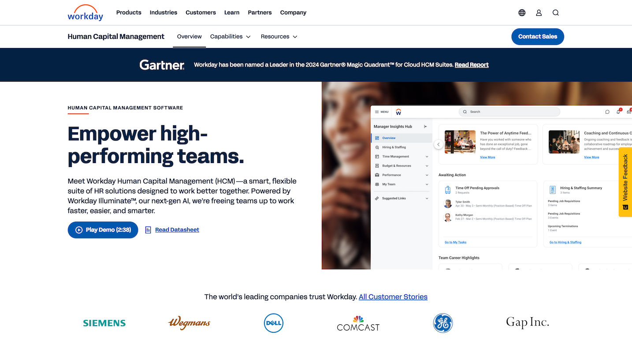Viewport: 632px width, 364px height.
Task: Click the previous carousel arrow
Action: tap(438, 145)
